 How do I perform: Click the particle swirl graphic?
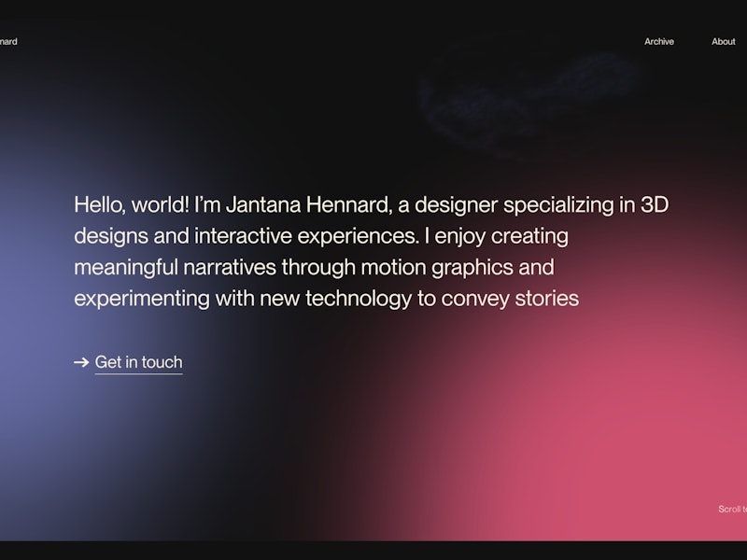coord(509,93)
